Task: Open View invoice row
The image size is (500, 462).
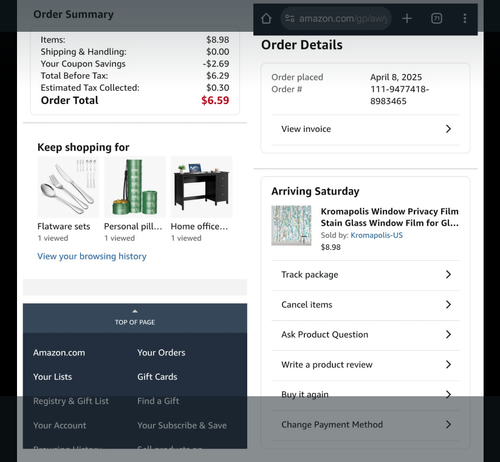Action: 365,129
